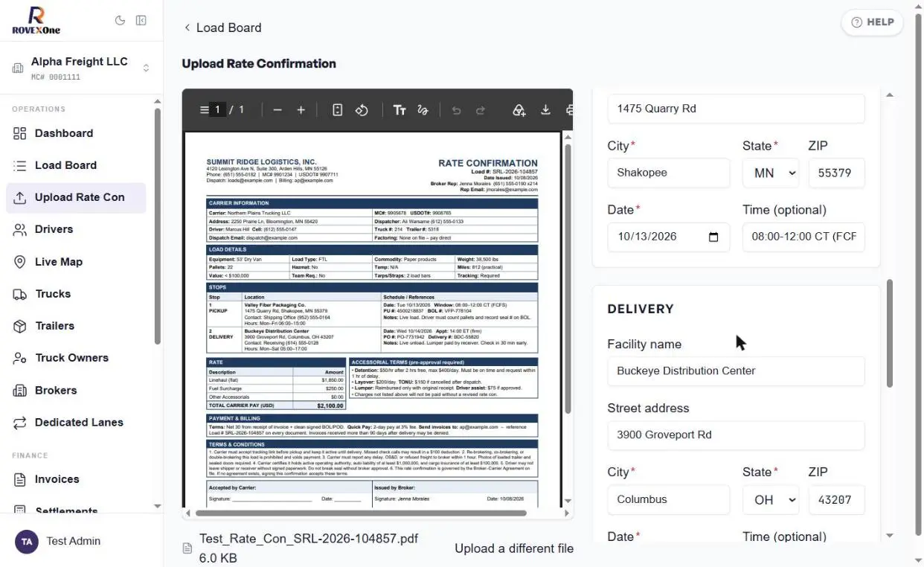Go to Load Board in sidebar
Screen dimensions: 924x567
click(75, 165)
